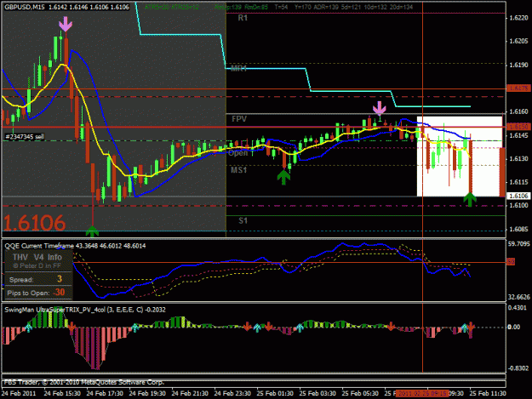Image resolution: width=532 pixels, height=399 pixels.
Task: Click the 1.6190 price axis label
Action: (518, 65)
